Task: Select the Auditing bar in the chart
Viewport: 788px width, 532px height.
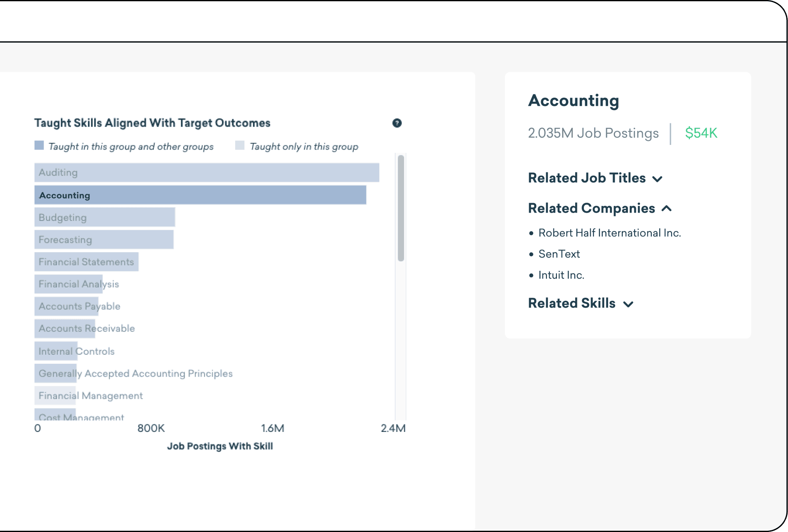Action: click(x=207, y=172)
